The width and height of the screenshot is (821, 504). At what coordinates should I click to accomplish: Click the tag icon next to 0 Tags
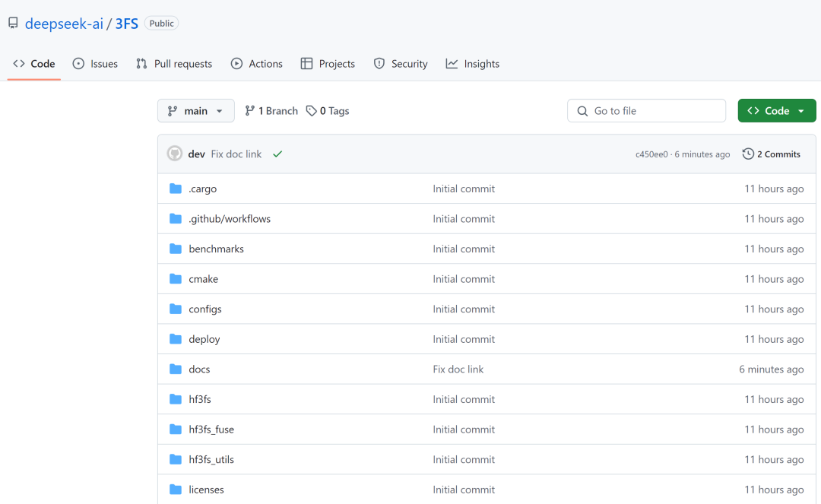coord(312,111)
